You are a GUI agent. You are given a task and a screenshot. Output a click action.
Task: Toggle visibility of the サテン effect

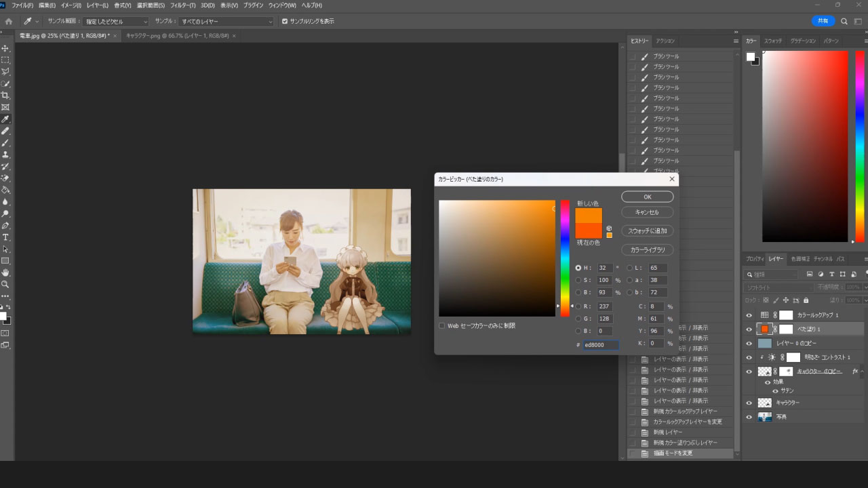(775, 391)
